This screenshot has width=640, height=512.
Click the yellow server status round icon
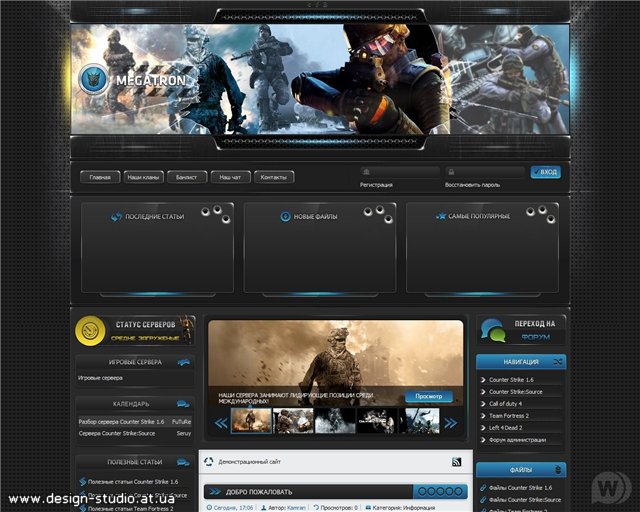[91, 331]
